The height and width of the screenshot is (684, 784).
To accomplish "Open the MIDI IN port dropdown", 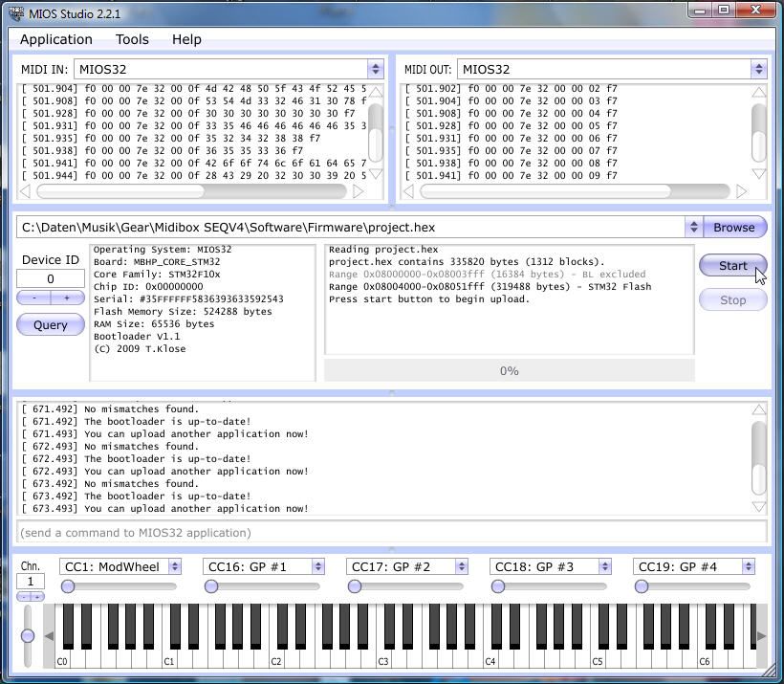I will (376, 69).
